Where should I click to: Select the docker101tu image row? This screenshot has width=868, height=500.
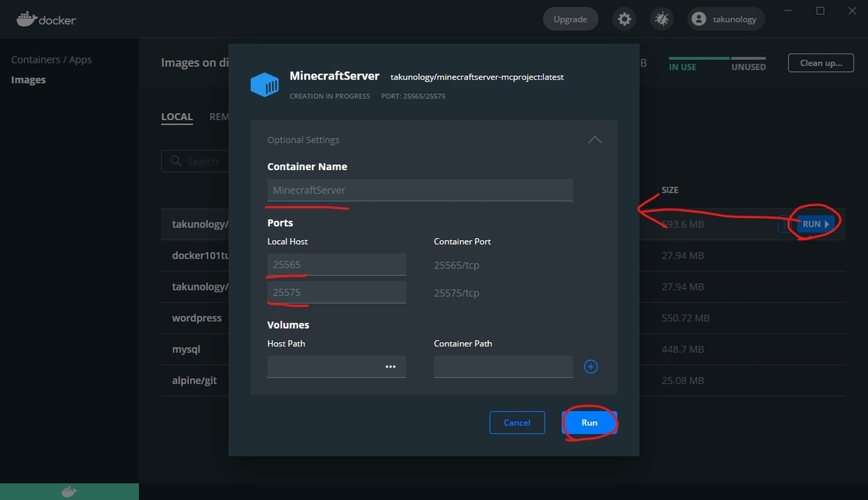click(503, 255)
